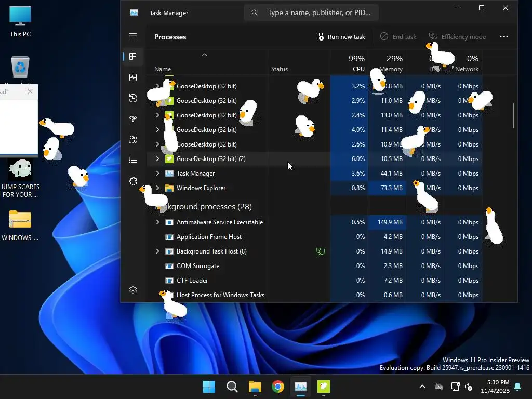Open the WINDOWS_ zip folder on desktop

point(20,225)
